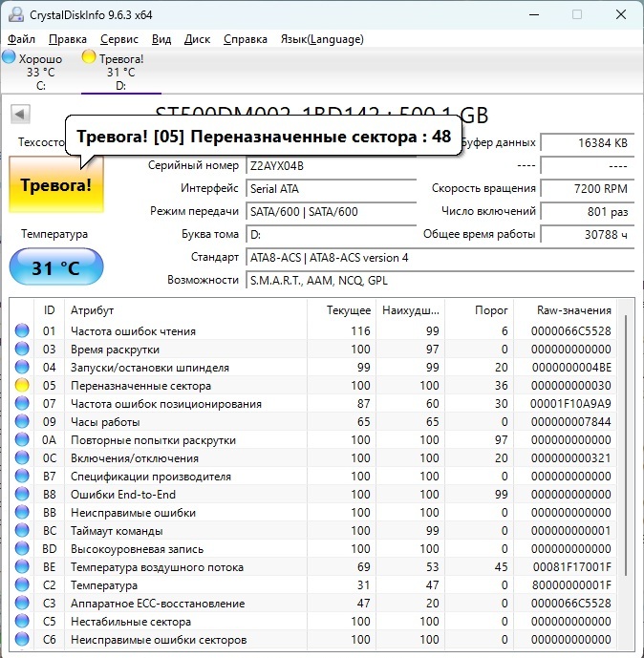The height and width of the screenshot is (658, 644).
Task: Click the Текущее column header
Action: 342,310
